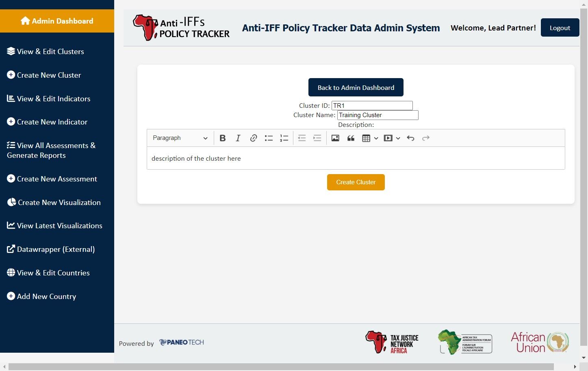
Task: Open the Paragraph heading style dropdown
Action: [x=180, y=138]
